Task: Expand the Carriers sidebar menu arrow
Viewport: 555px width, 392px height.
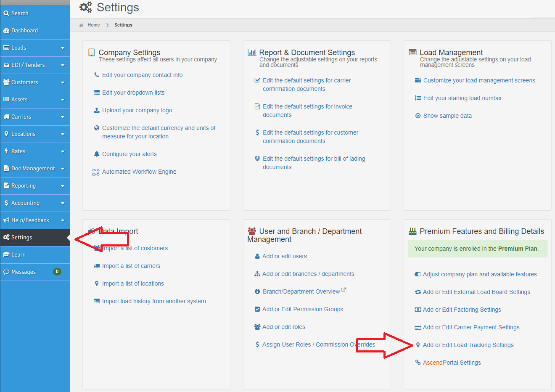Action: 63,117
